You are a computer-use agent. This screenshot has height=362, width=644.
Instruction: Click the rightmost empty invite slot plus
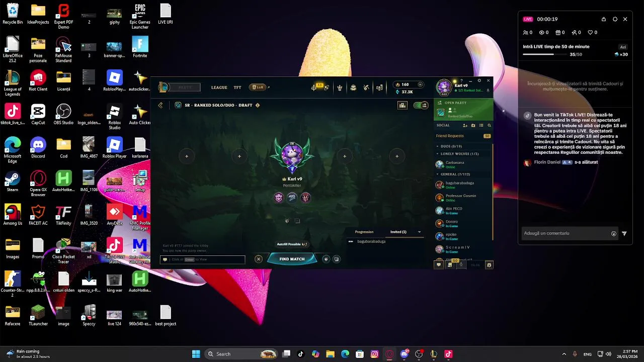tap(397, 156)
